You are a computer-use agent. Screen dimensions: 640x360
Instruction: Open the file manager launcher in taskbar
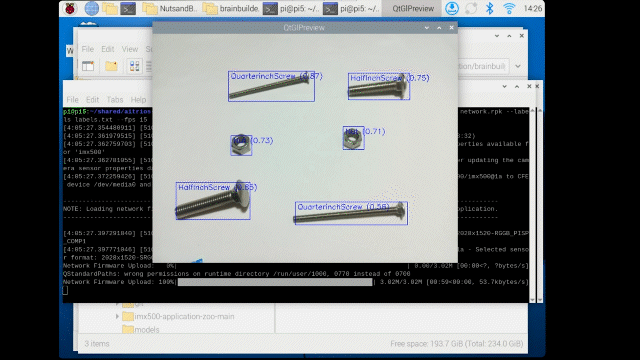tap(110, 9)
